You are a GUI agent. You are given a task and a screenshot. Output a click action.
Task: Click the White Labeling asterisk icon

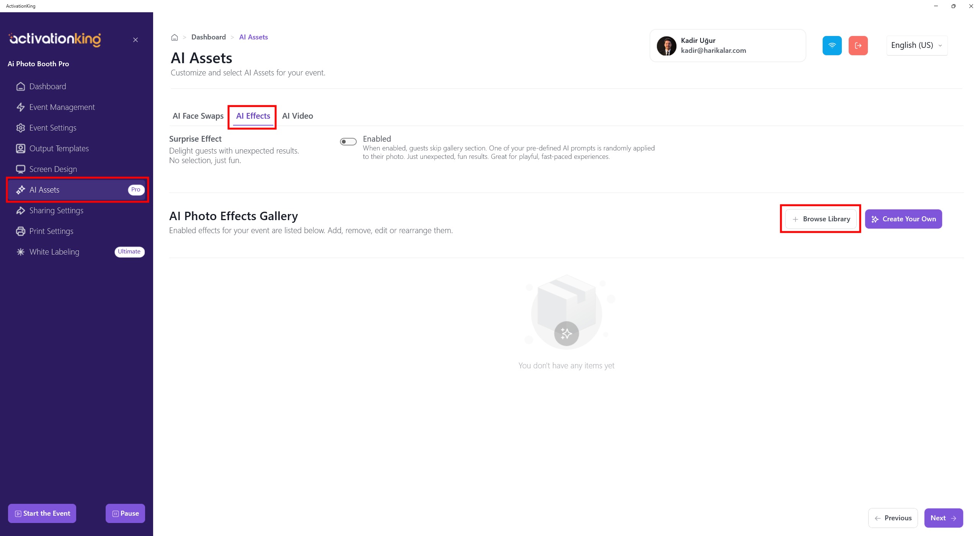tap(21, 252)
